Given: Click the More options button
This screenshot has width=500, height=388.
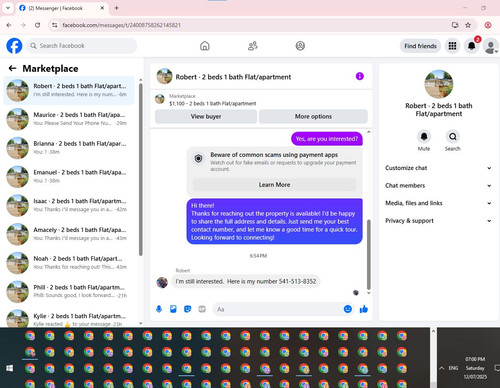Looking at the screenshot, I should point(313,116).
